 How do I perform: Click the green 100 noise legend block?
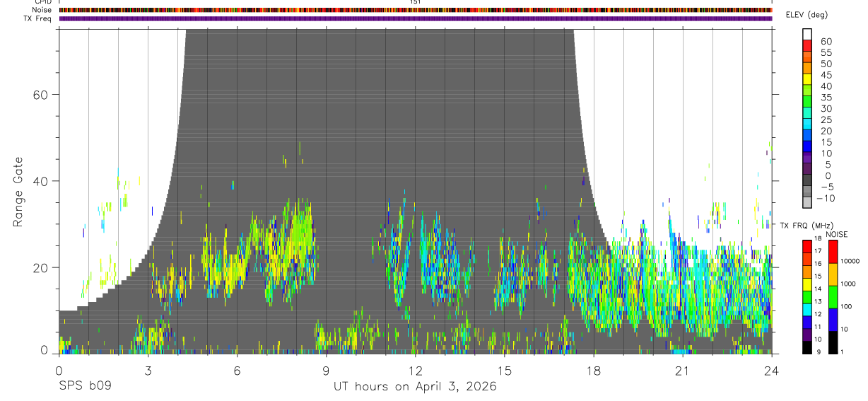833,297
